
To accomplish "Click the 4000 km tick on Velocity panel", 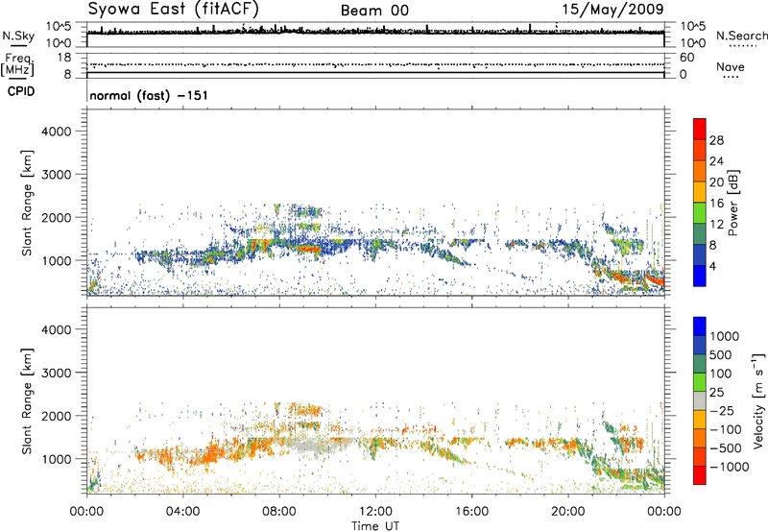I will (x=56, y=329).
